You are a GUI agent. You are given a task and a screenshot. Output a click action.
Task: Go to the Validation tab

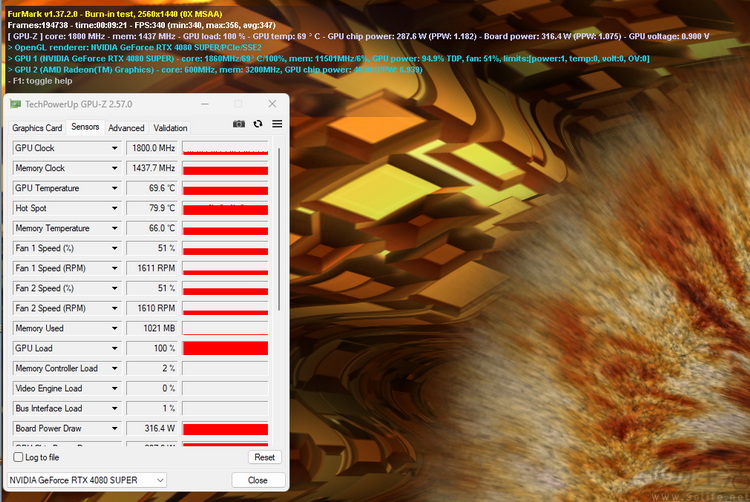coord(170,128)
